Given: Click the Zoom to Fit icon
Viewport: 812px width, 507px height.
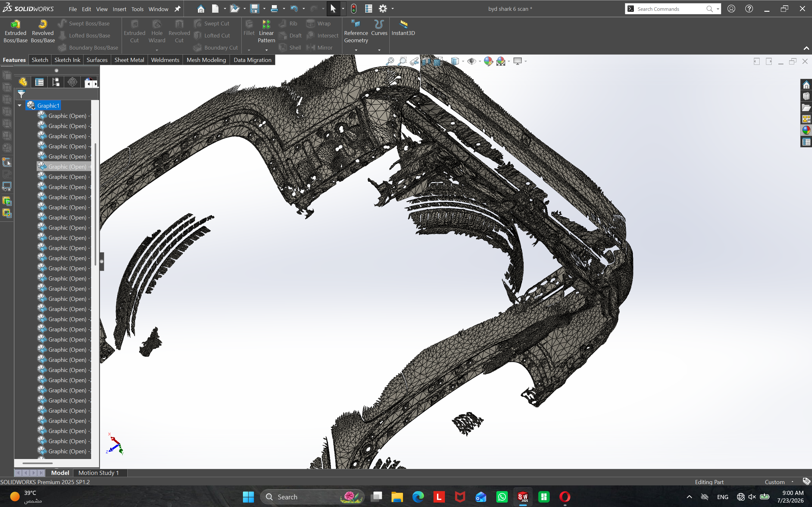Looking at the screenshot, I should 390,61.
